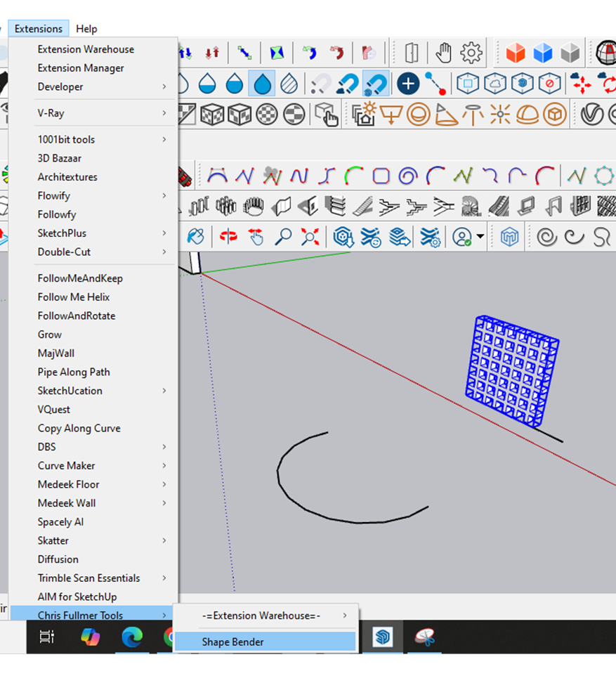Viewport: 616px width, 676px height.
Task: Choose Shape Bender in the submenu
Action: [266, 642]
